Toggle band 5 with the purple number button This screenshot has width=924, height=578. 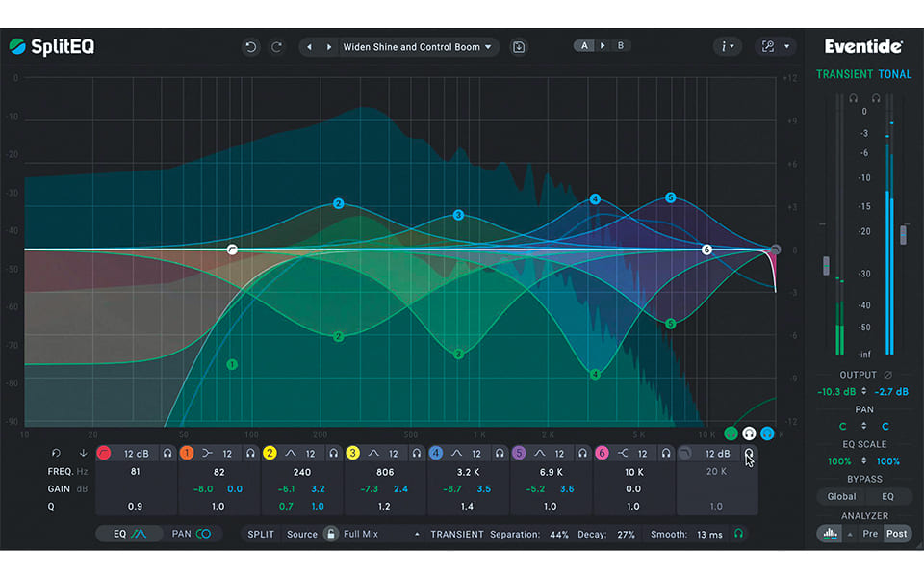519,453
